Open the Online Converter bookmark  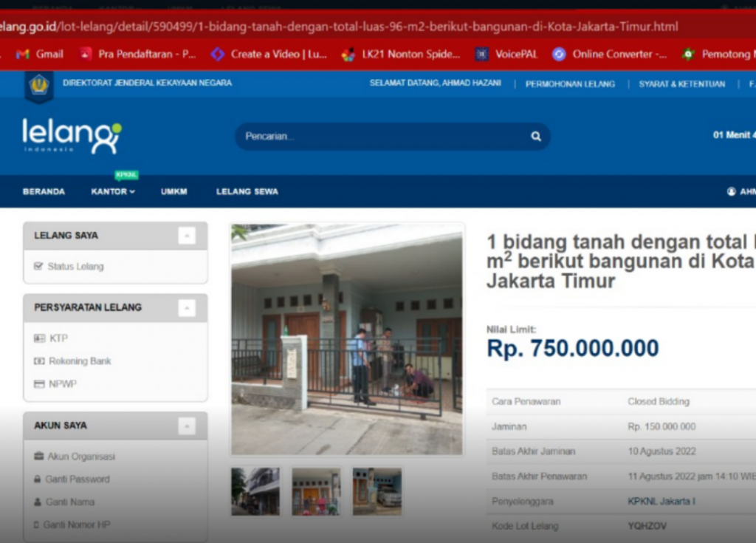point(609,54)
